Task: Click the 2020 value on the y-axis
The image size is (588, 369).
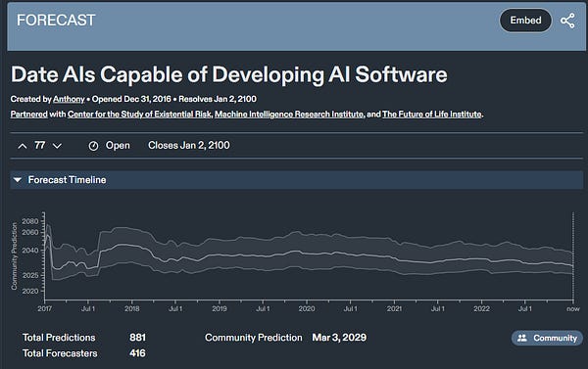Action: tap(30, 291)
